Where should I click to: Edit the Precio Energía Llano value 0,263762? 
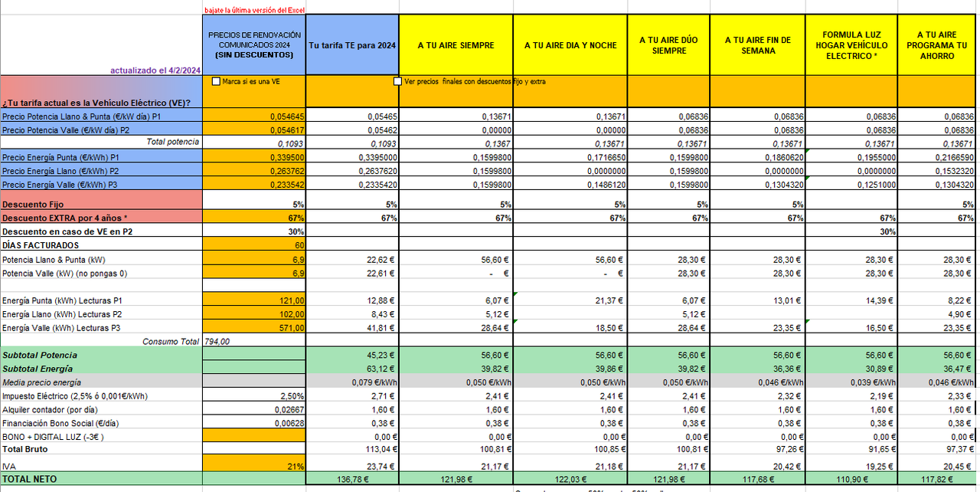[x=254, y=171]
